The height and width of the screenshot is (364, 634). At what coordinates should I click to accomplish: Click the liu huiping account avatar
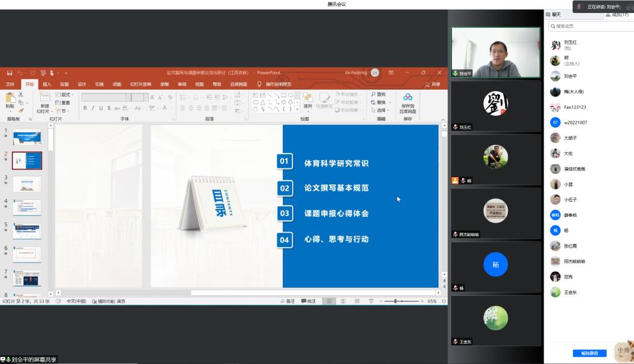pyautogui.click(x=375, y=73)
